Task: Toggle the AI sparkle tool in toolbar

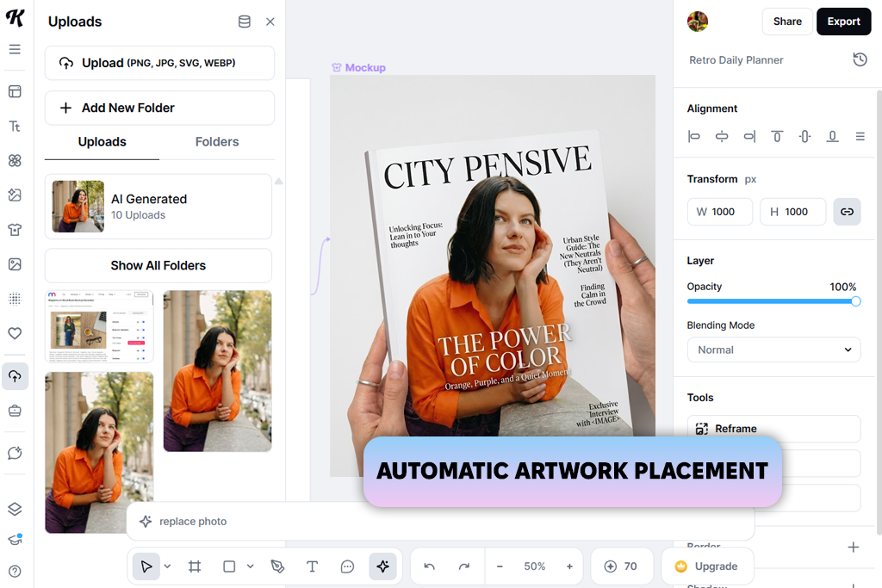Action: 383,566
